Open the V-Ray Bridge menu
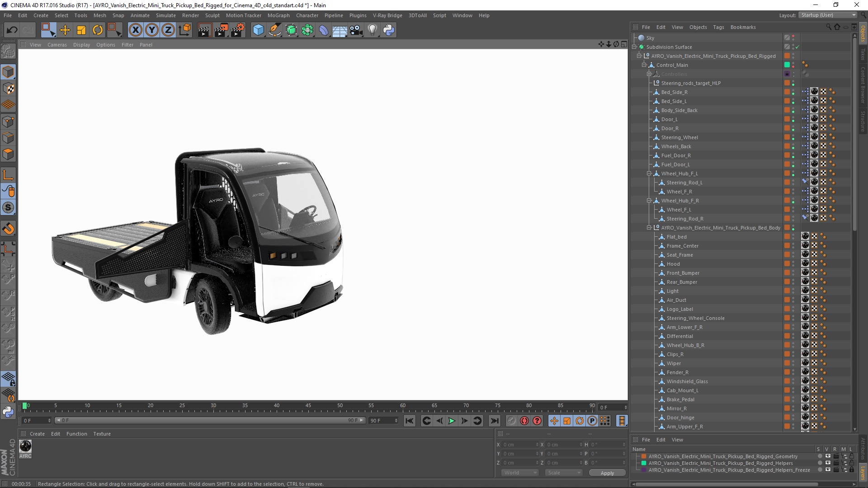 387,15
